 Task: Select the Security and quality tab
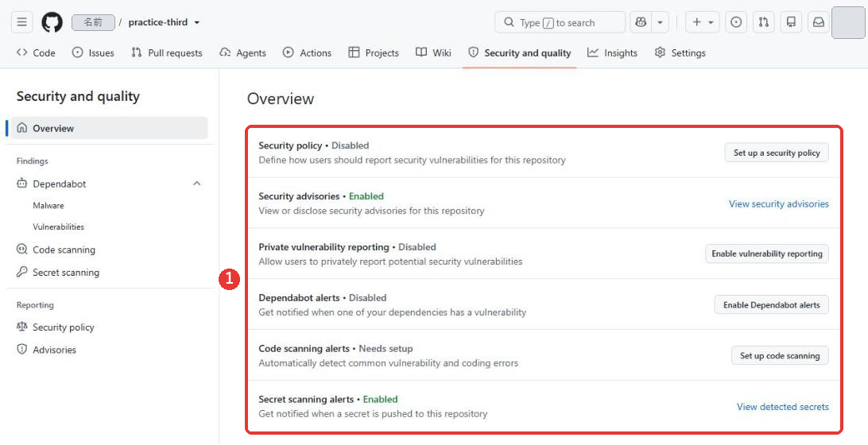[x=519, y=52]
